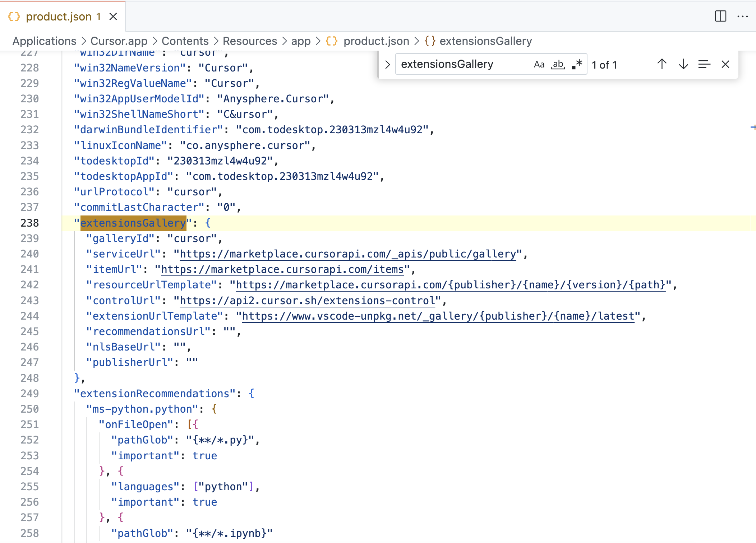Expand the replace field chevron
Image resolution: width=756 pixels, height=543 pixels.
click(x=387, y=65)
